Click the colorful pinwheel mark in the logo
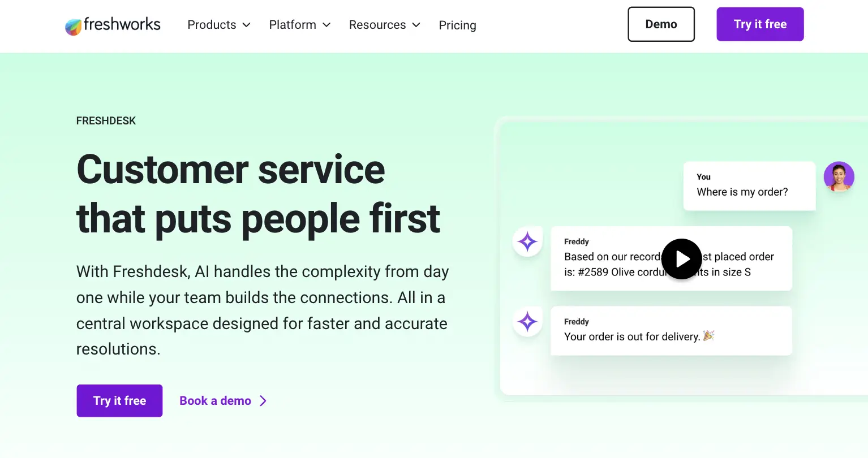This screenshot has height=458, width=868. [73, 25]
